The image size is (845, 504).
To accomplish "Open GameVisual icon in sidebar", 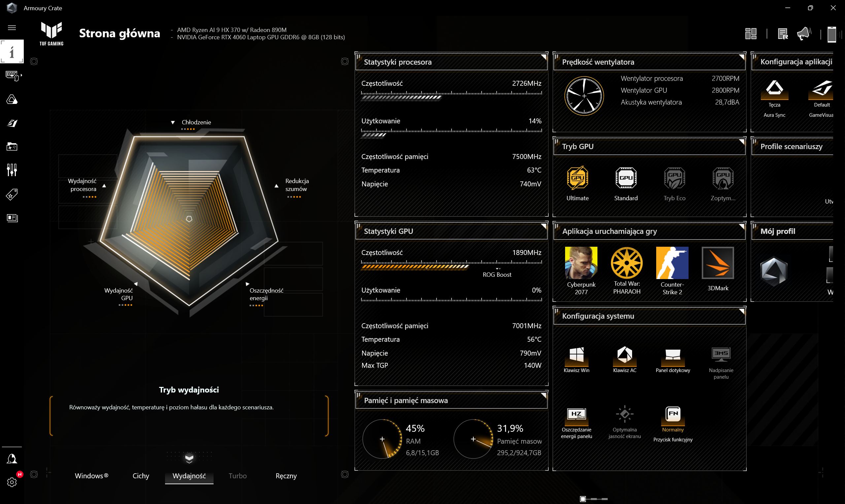I will [12, 123].
